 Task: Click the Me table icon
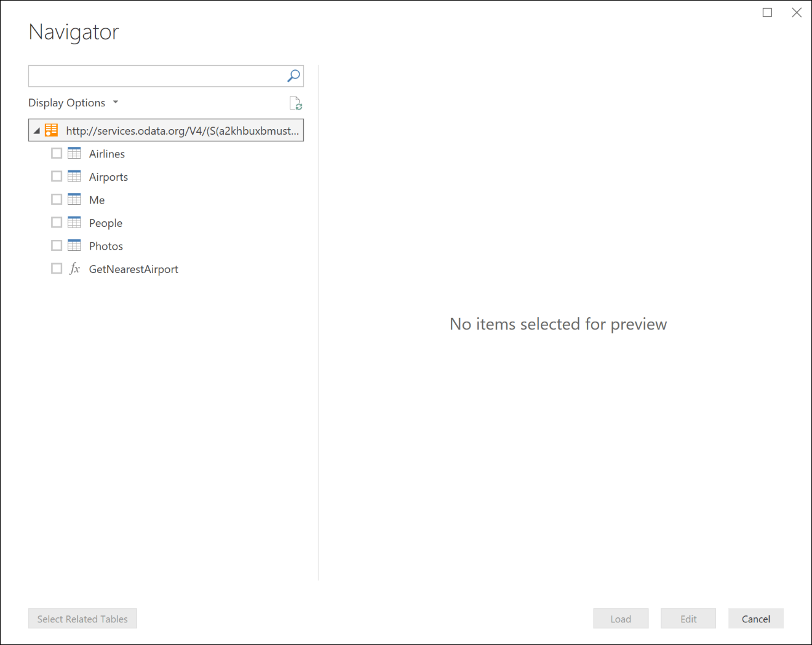[x=74, y=199]
